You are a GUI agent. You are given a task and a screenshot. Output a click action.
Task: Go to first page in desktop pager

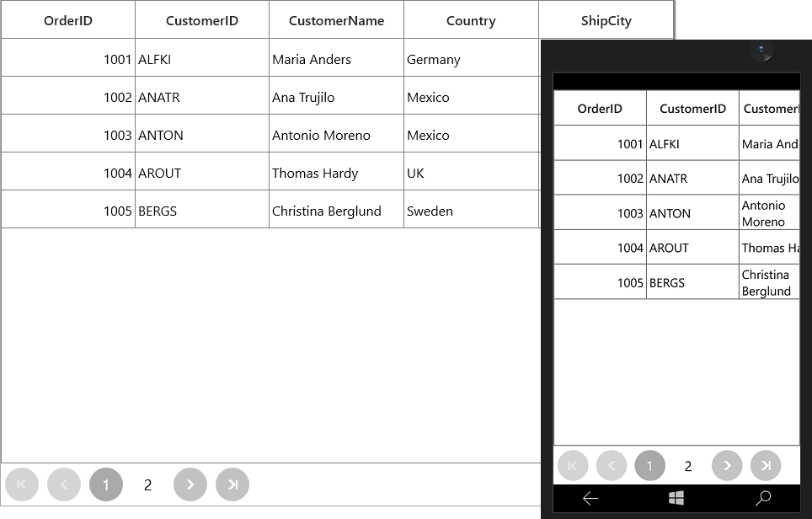(x=22, y=484)
